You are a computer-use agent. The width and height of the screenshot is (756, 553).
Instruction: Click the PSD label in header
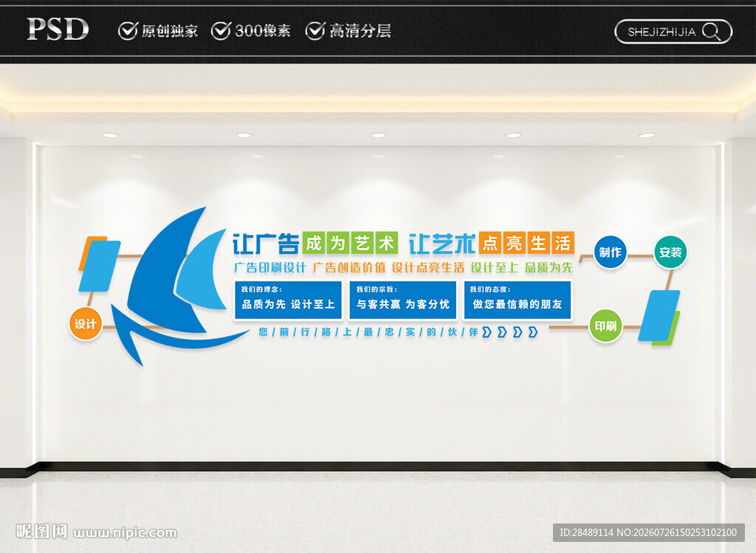click(58, 30)
